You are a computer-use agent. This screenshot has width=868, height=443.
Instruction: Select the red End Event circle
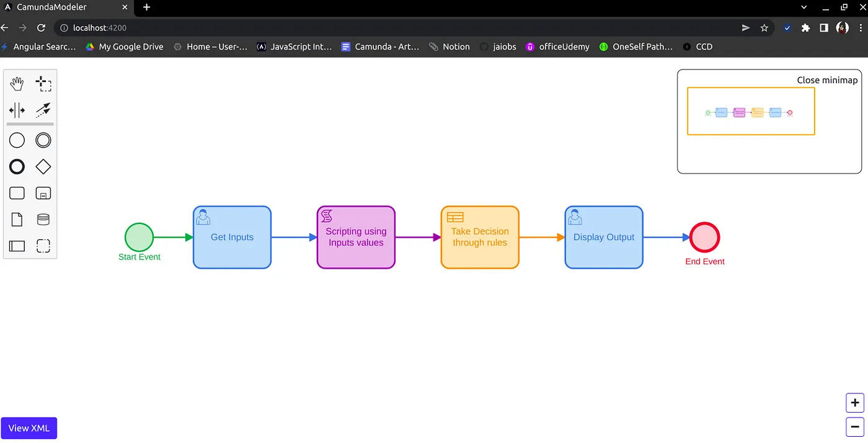(705, 237)
